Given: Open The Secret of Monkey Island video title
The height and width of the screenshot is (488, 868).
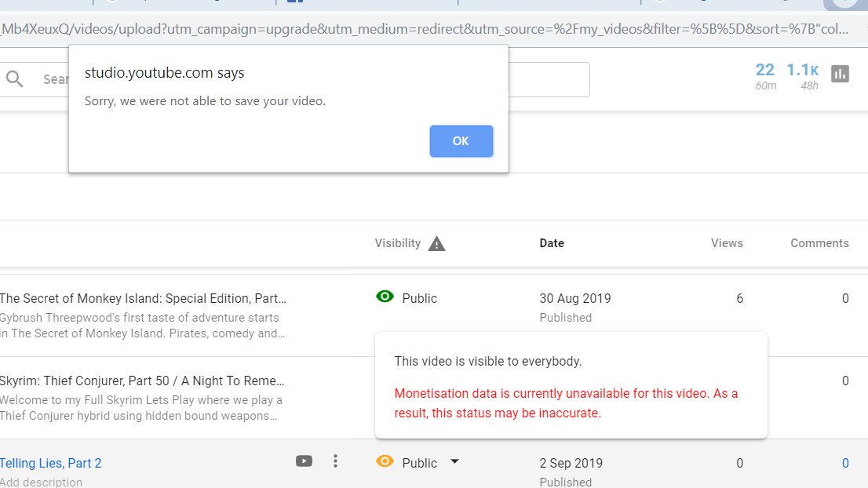Looking at the screenshot, I should click(143, 298).
